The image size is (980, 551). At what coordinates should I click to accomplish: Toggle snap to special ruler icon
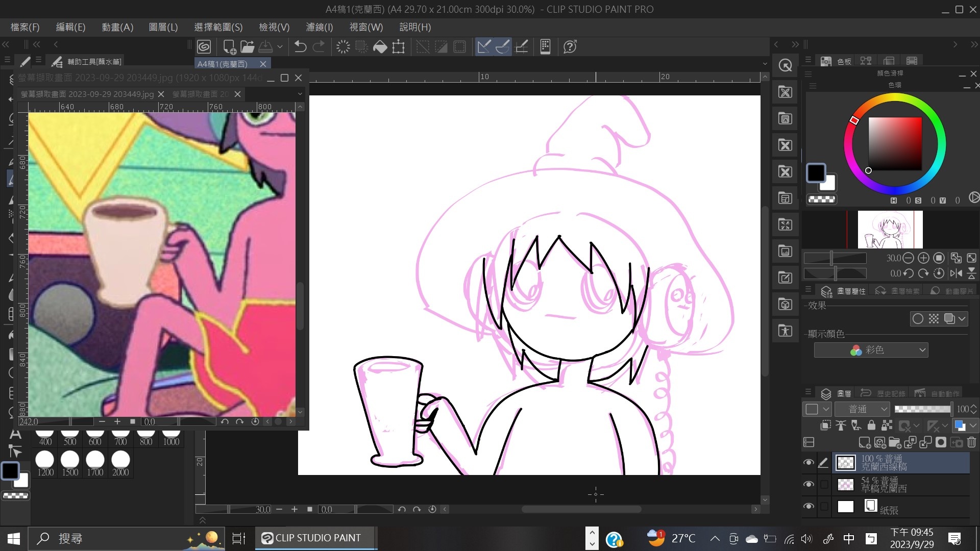[503, 47]
